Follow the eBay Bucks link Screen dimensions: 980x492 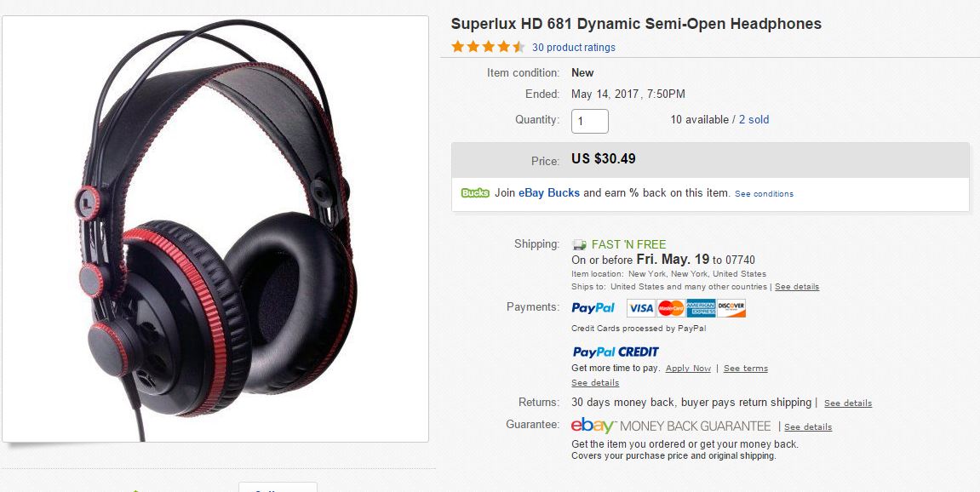549,193
